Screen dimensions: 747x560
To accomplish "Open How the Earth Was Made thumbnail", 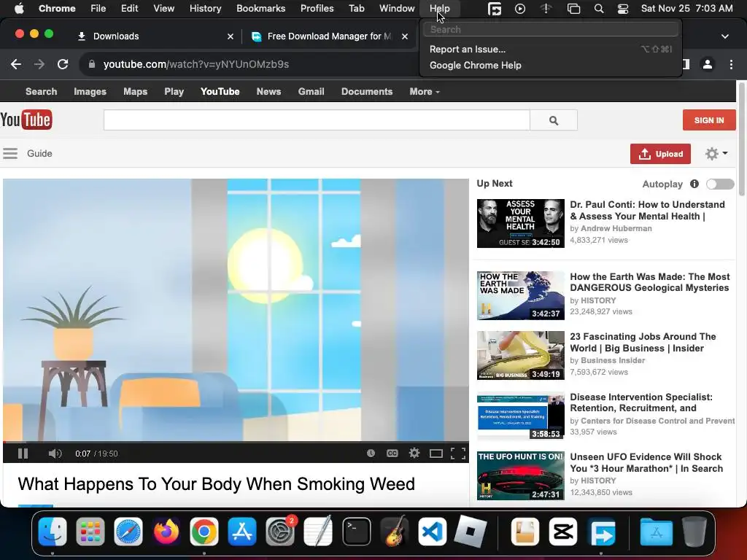I will [520, 295].
